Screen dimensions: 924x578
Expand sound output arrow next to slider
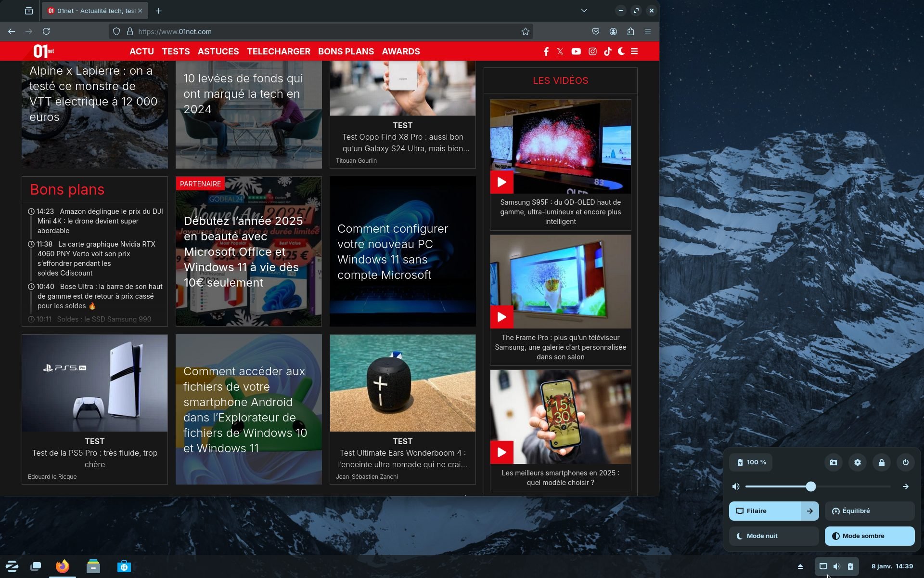point(906,486)
